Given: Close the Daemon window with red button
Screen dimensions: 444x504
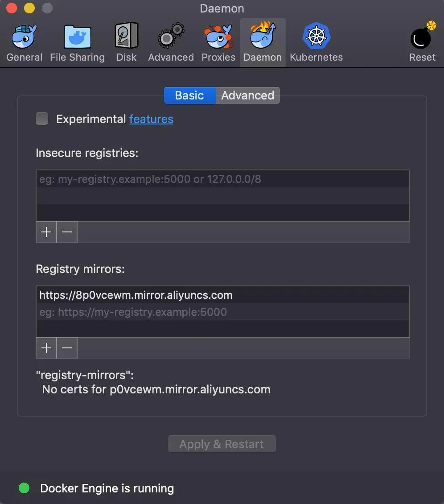Looking at the screenshot, I should coord(12,8).
